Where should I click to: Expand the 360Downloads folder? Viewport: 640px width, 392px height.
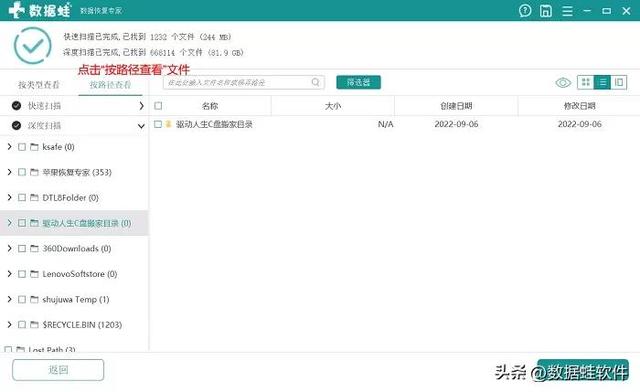[9, 248]
